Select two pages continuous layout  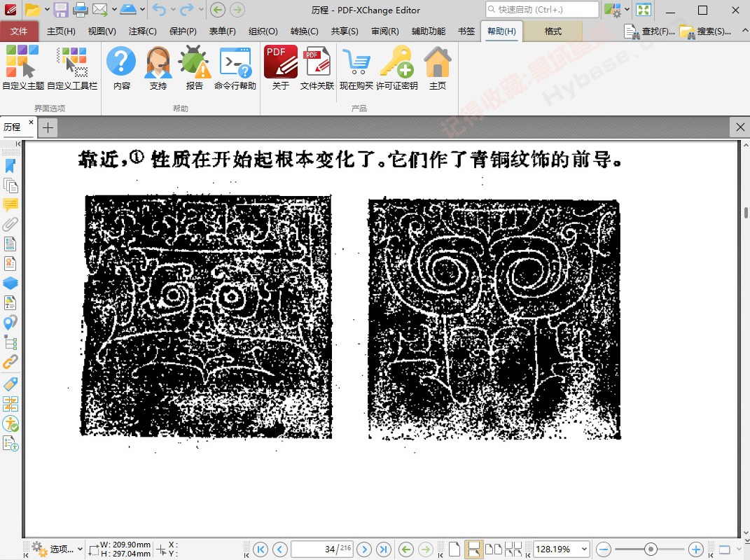513,549
